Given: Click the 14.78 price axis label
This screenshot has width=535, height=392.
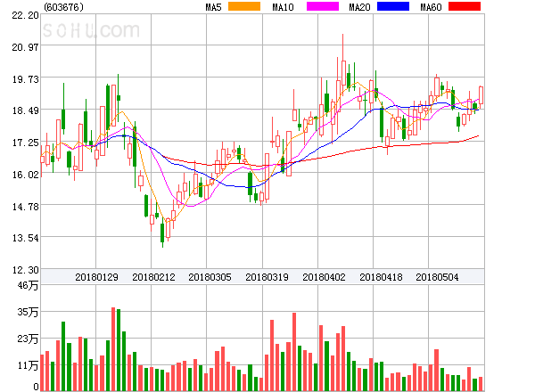Looking at the screenshot, I should tap(25, 207).
